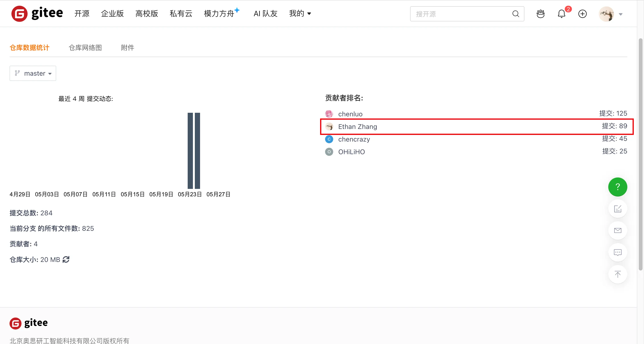Click the mail envelope floating icon
This screenshot has height=344, width=644.
click(x=618, y=231)
